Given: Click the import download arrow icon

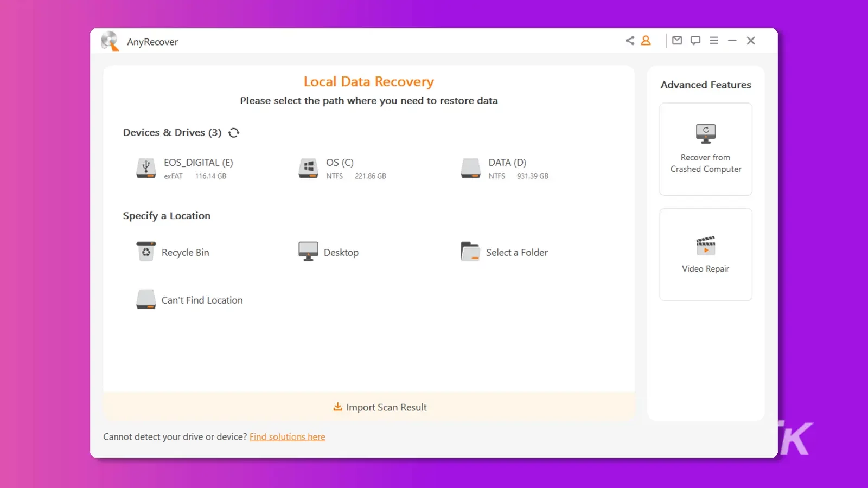Looking at the screenshot, I should [337, 407].
